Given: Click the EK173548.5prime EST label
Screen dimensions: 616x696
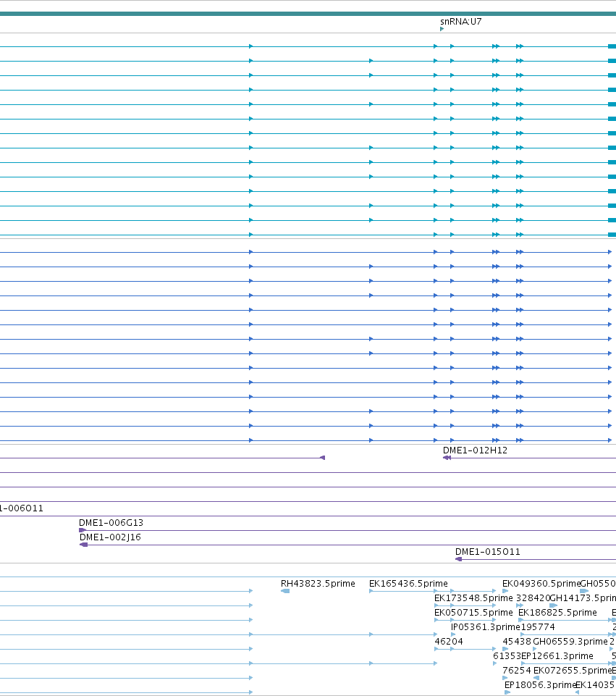Looking at the screenshot, I should click(473, 598).
